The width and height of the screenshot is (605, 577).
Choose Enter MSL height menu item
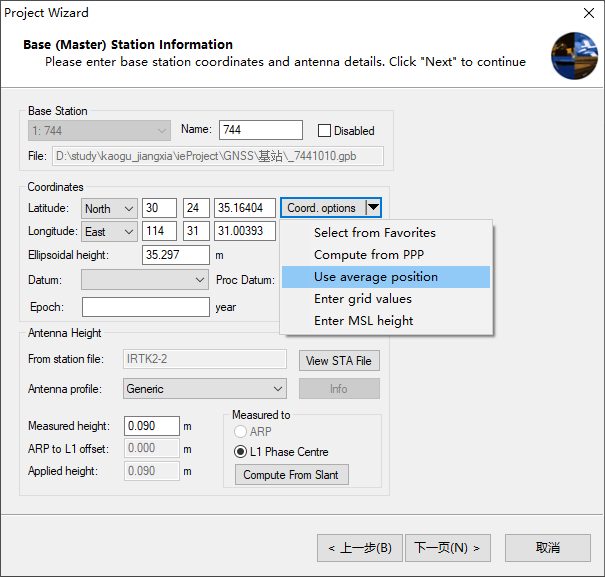[x=386, y=321]
